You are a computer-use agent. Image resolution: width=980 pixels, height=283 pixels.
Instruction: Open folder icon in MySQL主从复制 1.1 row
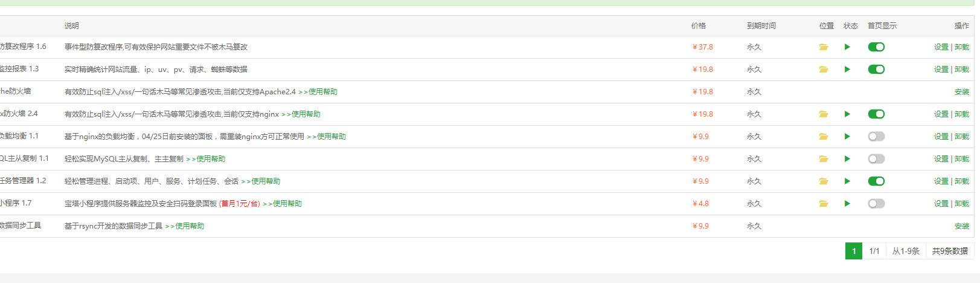[x=824, y=159]
